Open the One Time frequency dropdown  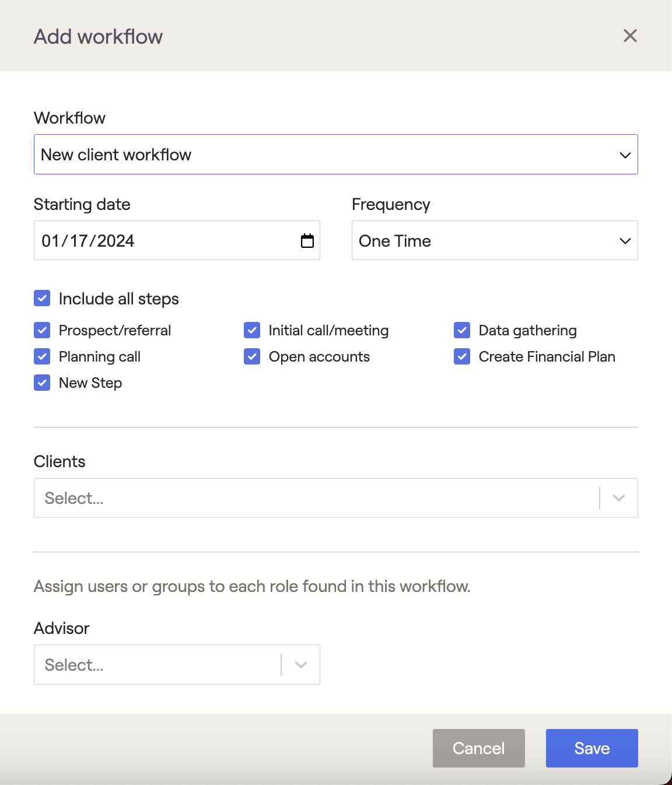click(495, 240)
